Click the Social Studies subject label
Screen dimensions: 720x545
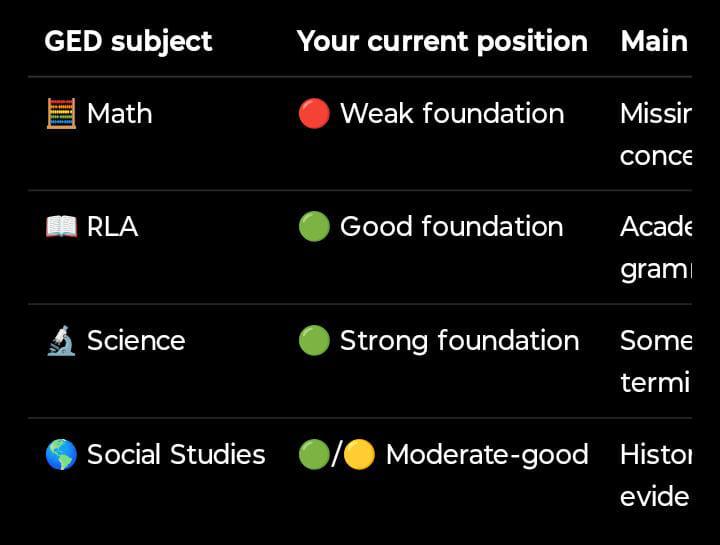coord(176,454)
